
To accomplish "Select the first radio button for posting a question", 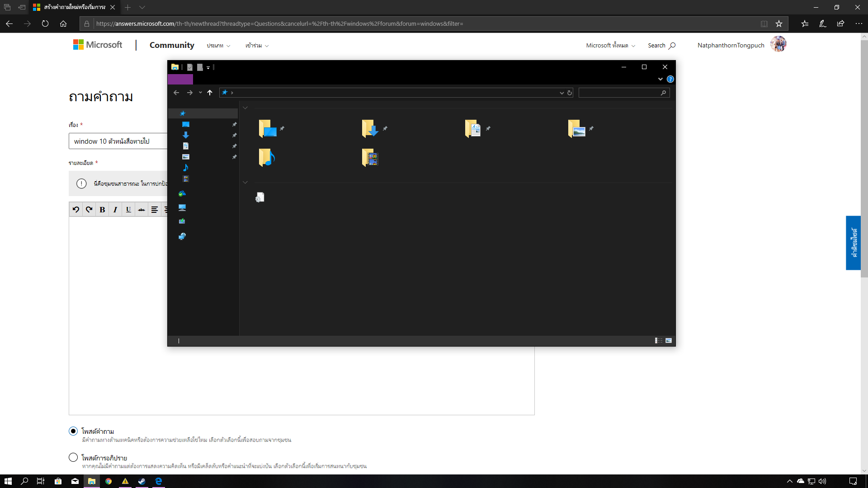I will (x=73, y=431).
